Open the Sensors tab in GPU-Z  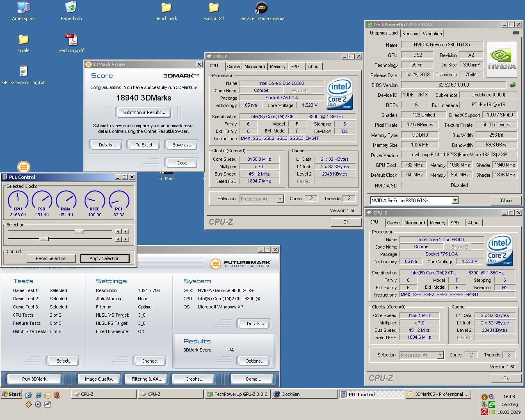tap(410, 34)
